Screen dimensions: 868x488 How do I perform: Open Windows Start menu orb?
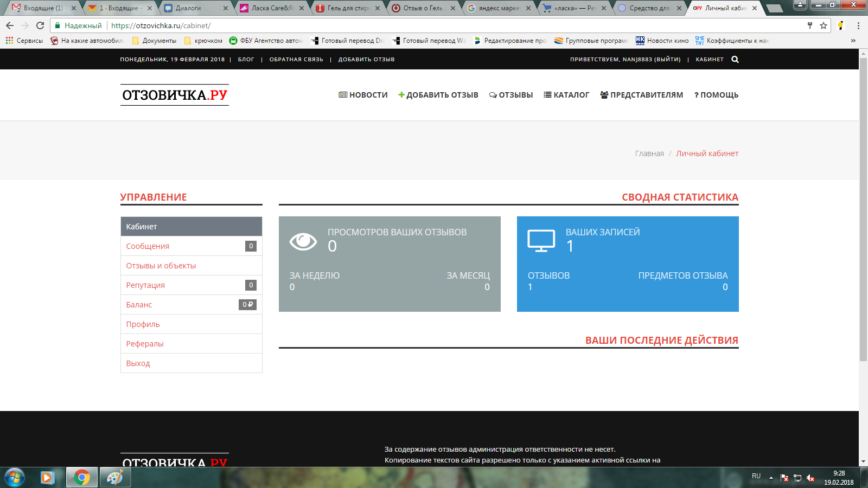tap(15, 478)
